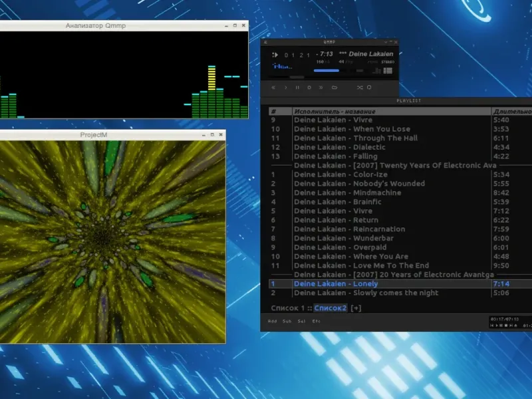
Task: Click the Длительность column header
Action: pyautogui.click(x=511, y=111)
